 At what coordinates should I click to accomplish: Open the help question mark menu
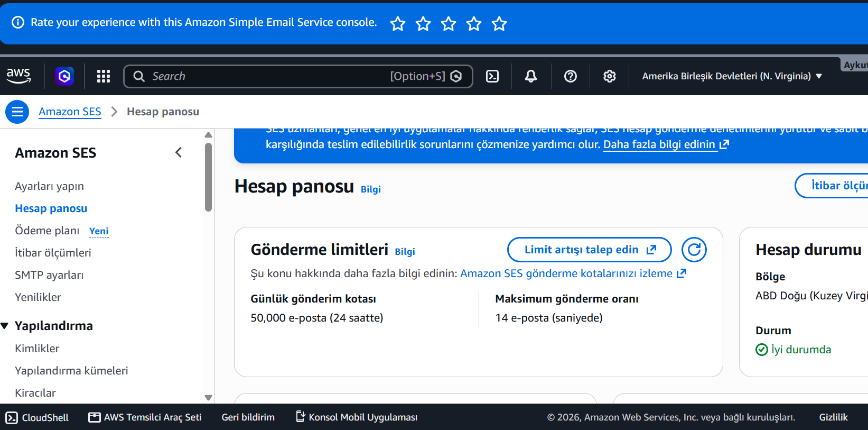point(571,76)
